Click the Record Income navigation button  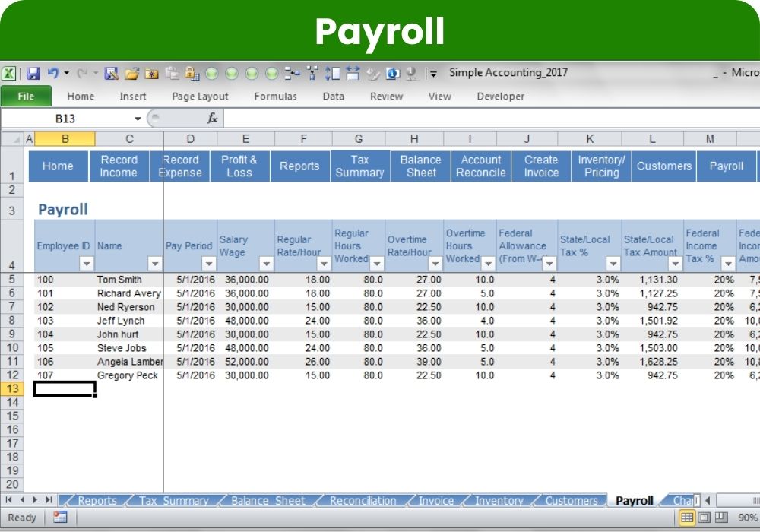click(119, 166)
